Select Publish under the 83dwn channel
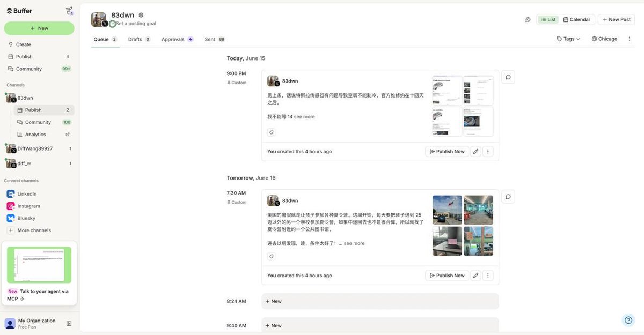The width and height of the screenshot is (644, 335). tap(44, 110)
